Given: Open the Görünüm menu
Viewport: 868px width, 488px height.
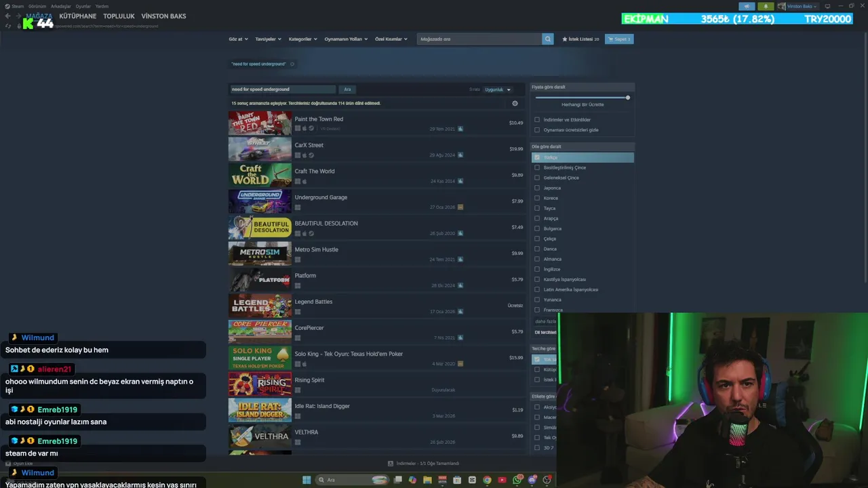Looking at the screenshot, I should click(37, 6).
